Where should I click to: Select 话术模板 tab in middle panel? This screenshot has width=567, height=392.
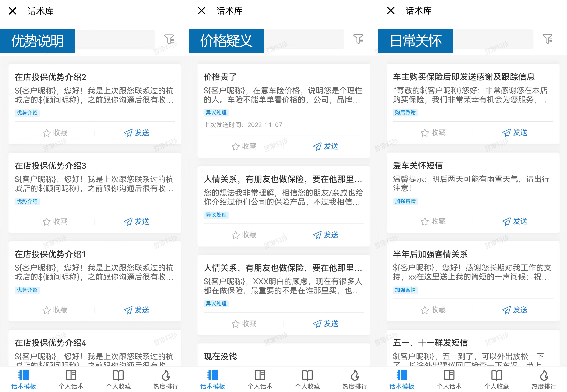coord(213,379)
